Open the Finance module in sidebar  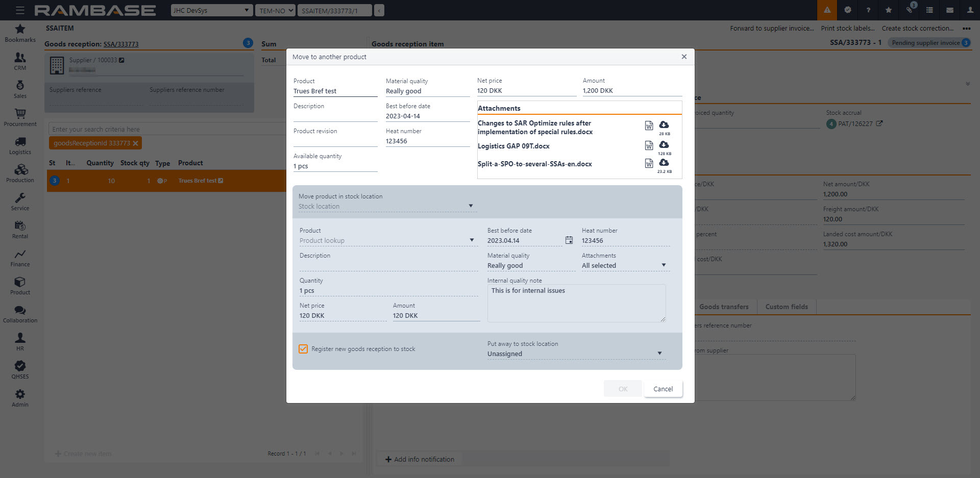[20, 258]
